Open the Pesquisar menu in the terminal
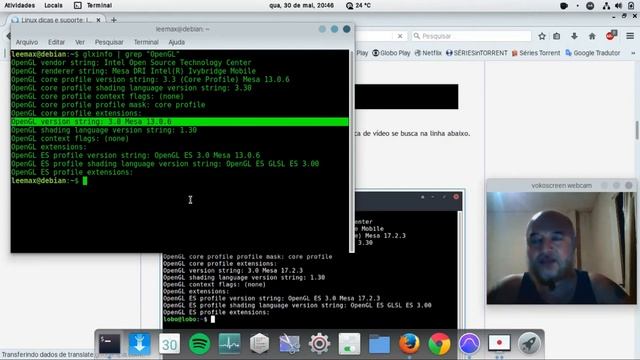This screenshot has height=360, width=640. (109, 42)
